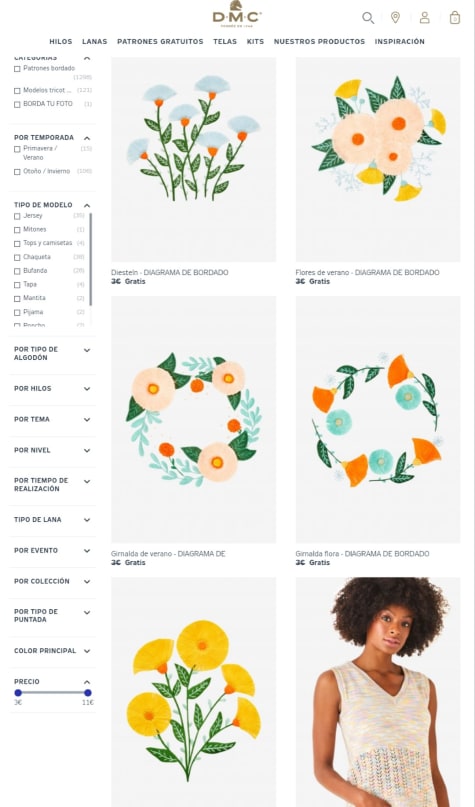Open the shopping bag icon
This screenshot has height=807, width=475.
(455, 17)
